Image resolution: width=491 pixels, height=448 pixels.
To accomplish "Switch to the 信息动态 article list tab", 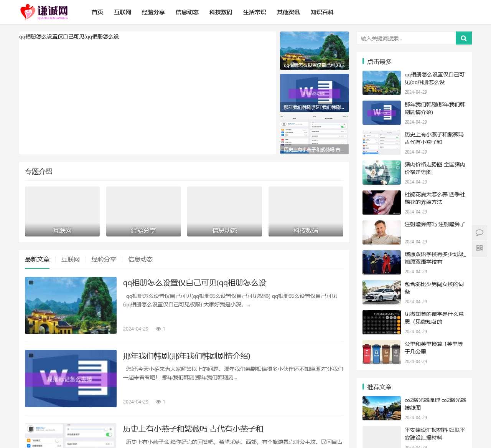I will coord(140,259).
